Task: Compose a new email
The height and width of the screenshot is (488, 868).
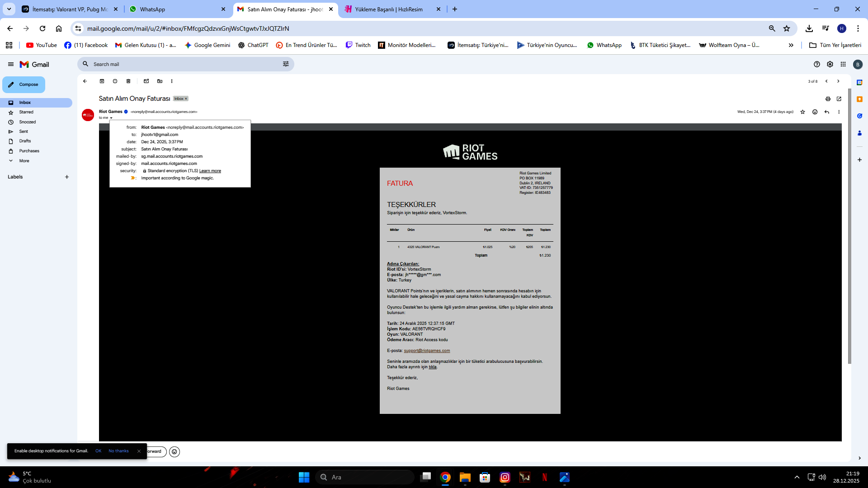Action: pos(24,84)
